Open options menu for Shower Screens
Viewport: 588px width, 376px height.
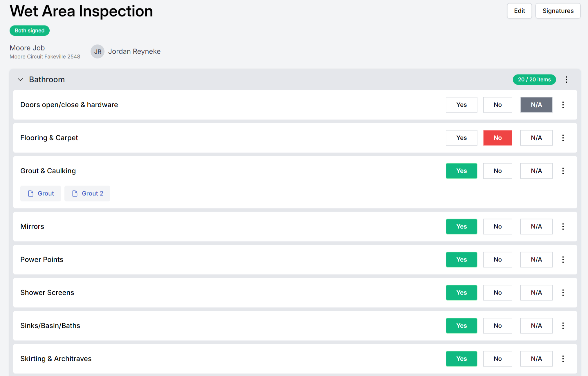563,293
